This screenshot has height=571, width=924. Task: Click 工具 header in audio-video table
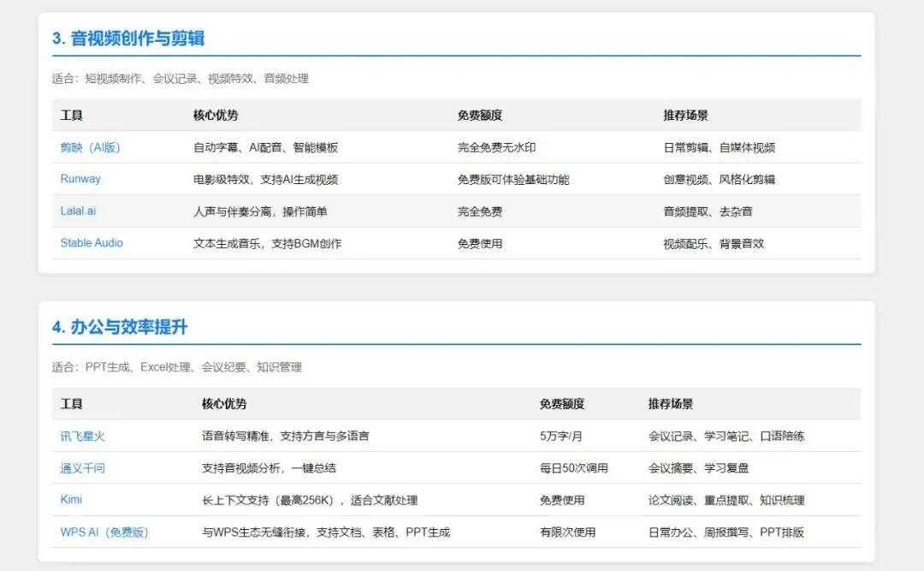pyautogui.click(x=71, y=115)
